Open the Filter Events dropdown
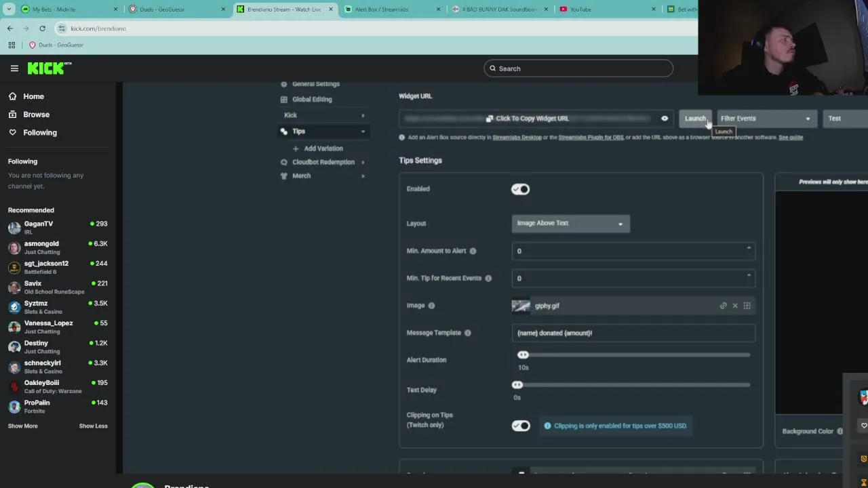This screenshot has width=868, height=488. 766,119
